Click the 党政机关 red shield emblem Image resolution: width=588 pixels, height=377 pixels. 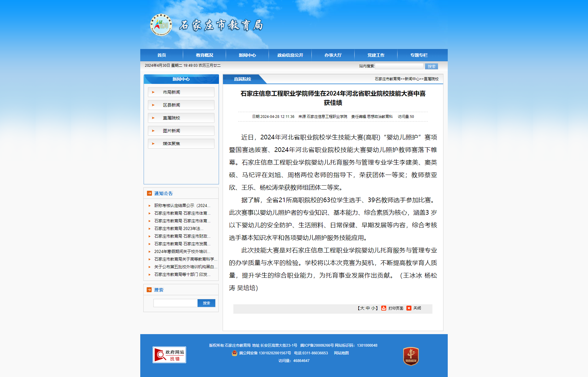pos(411,356)
